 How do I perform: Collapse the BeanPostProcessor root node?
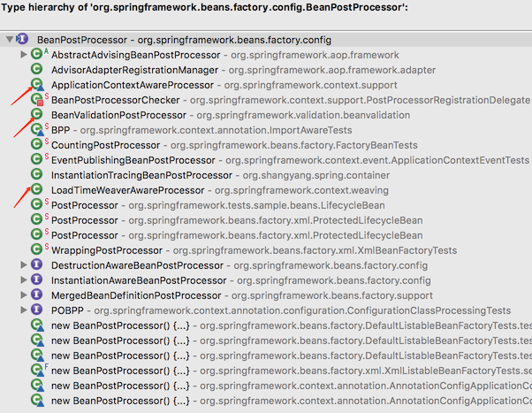tap(10, 40)
